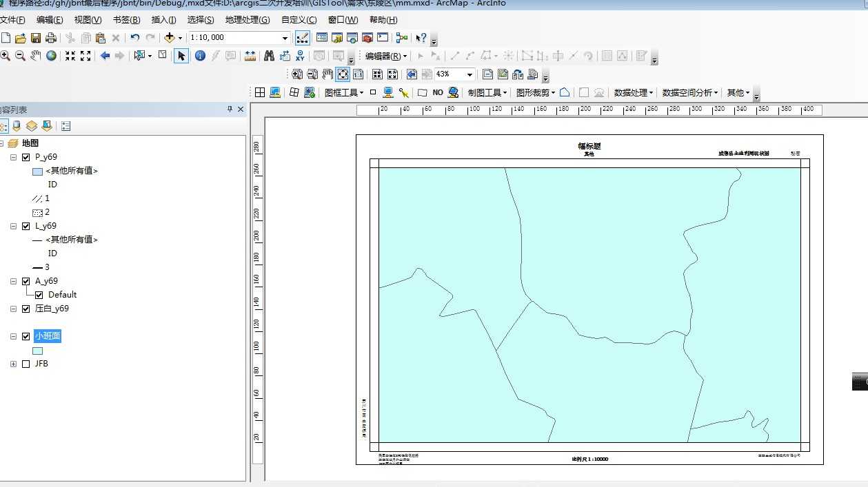Open the Find binoculars tool

pos(269,56)
